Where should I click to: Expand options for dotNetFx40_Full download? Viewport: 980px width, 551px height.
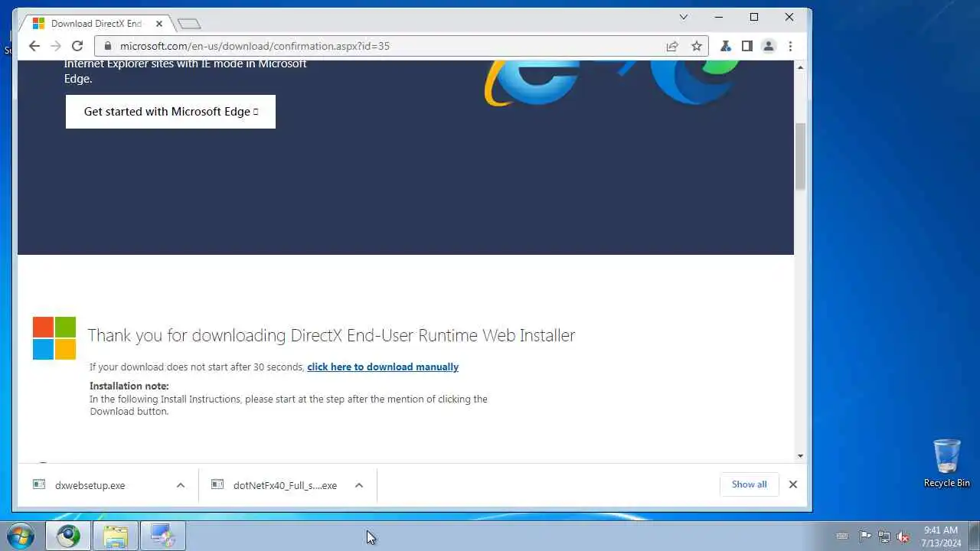point(359,485)
